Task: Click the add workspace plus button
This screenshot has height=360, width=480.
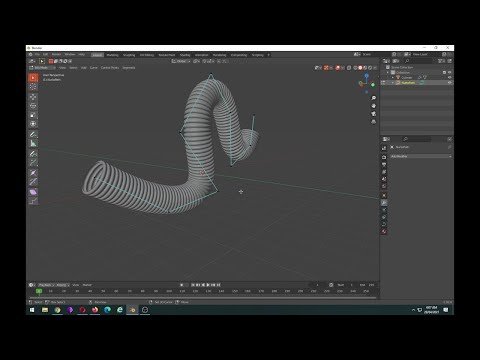Action: coord(269,55)
